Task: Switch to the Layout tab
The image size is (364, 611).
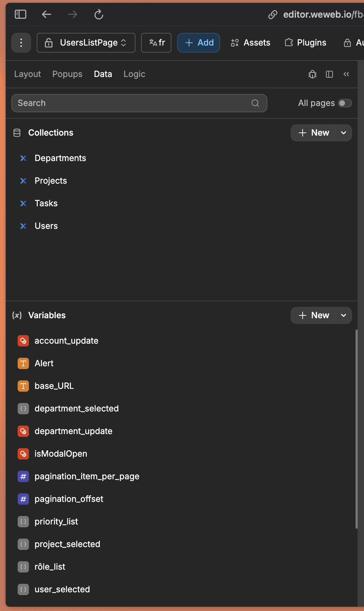Action: pos(28,74)
